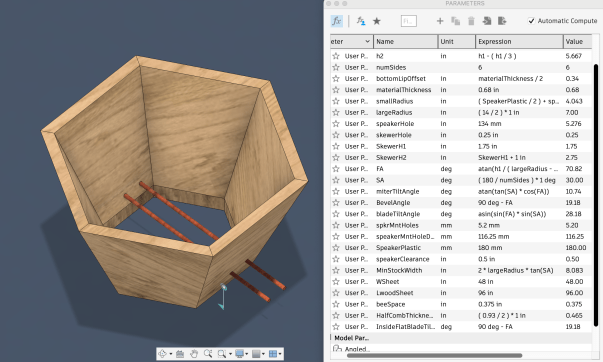Select the Angled model parameter row
This screenshot has width=603, height=362.
351,349
